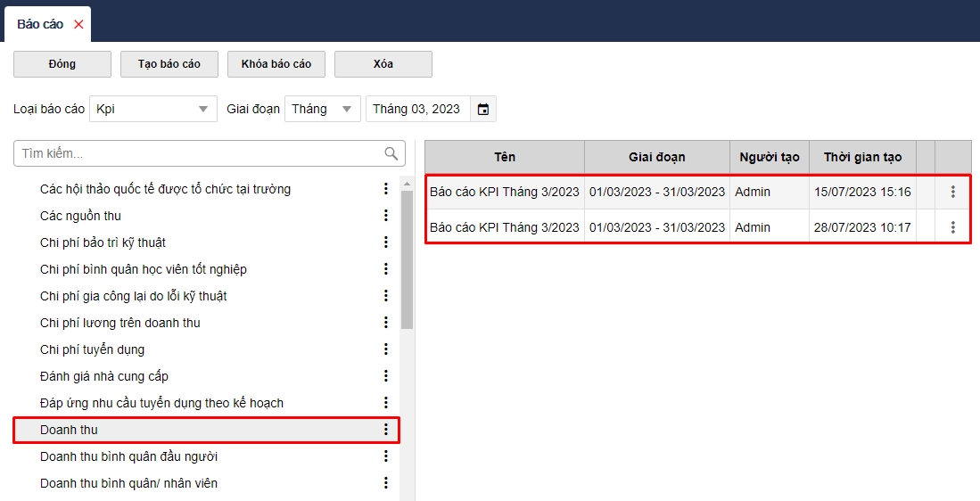
Task: Click the Tạo báo cáo button
Action: tap(169, 64)
